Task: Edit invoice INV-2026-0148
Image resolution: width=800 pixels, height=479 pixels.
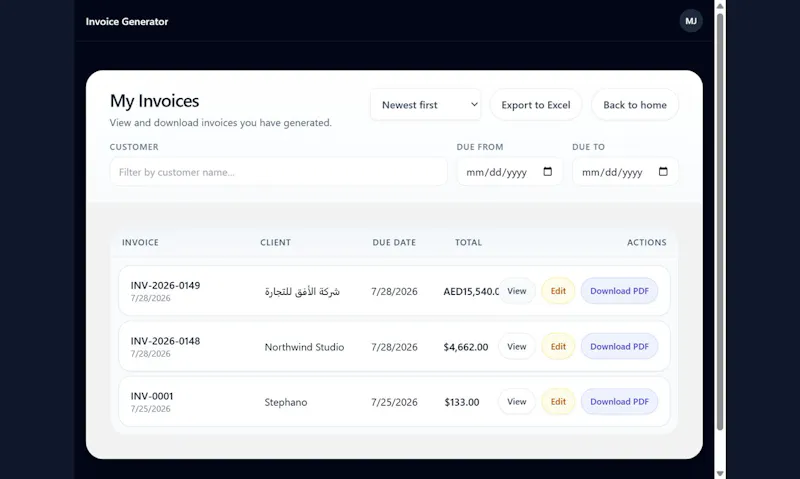Action: pos(558,346)
